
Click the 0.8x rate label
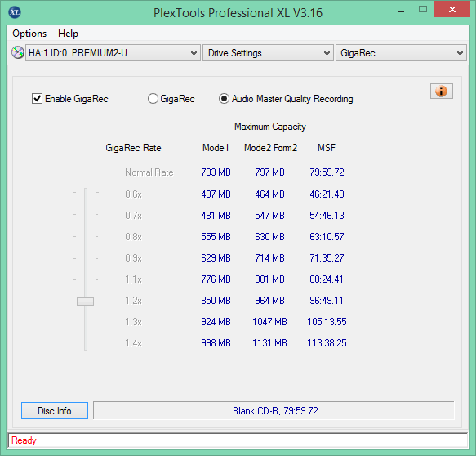(x=134, y=237)
